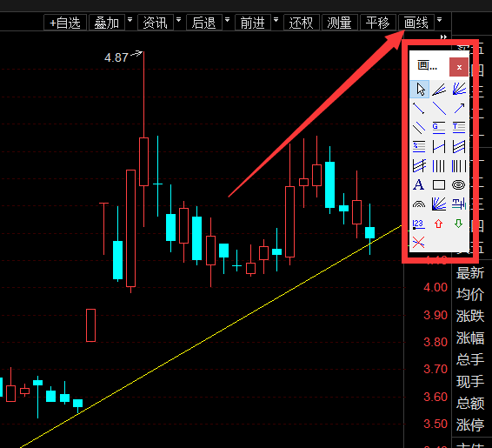Choose the line segment drawing tool

pyautogui.click(x=419, y=109)
